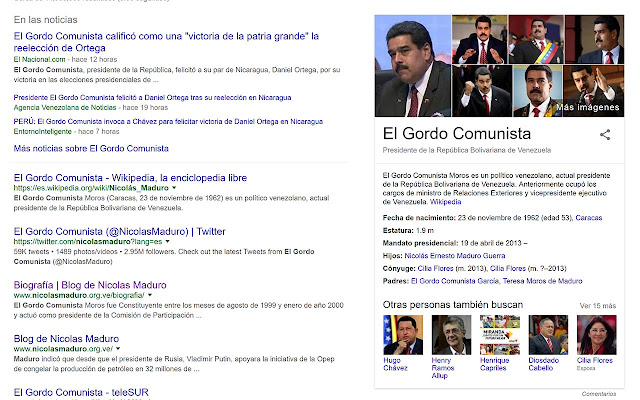Open PERÚ news link from EntornoInteligente
This screenshot has height=400, width=640.
coord(168,122)
